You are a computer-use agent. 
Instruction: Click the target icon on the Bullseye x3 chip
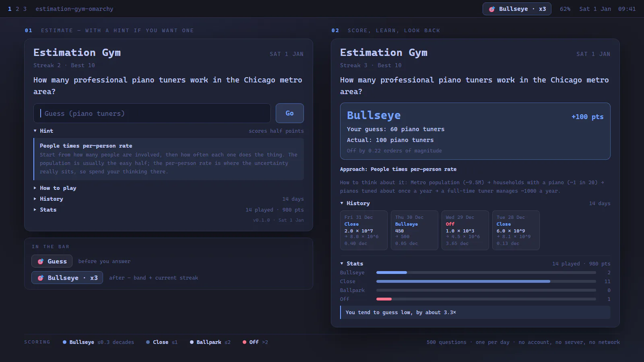point(41,278)
